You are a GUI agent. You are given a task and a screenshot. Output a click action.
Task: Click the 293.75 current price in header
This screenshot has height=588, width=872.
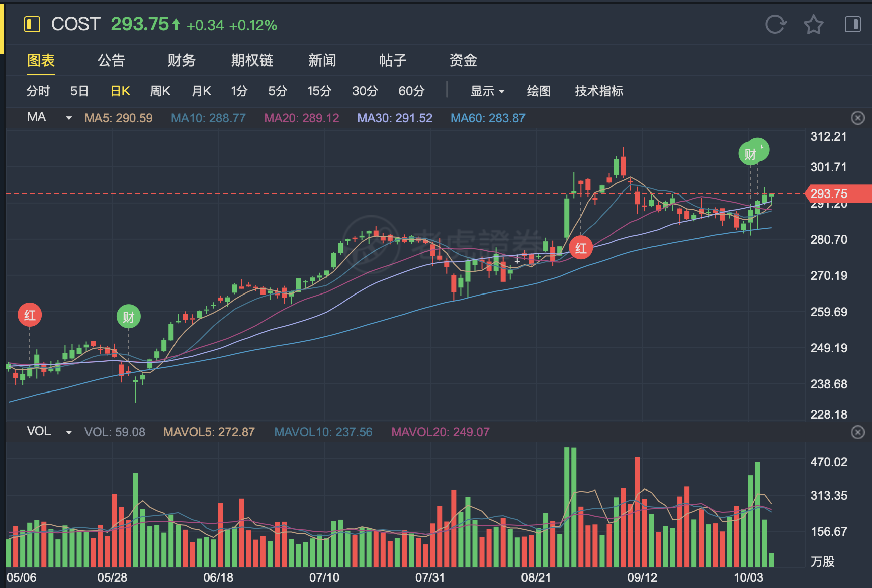click(x=140, y=24)
